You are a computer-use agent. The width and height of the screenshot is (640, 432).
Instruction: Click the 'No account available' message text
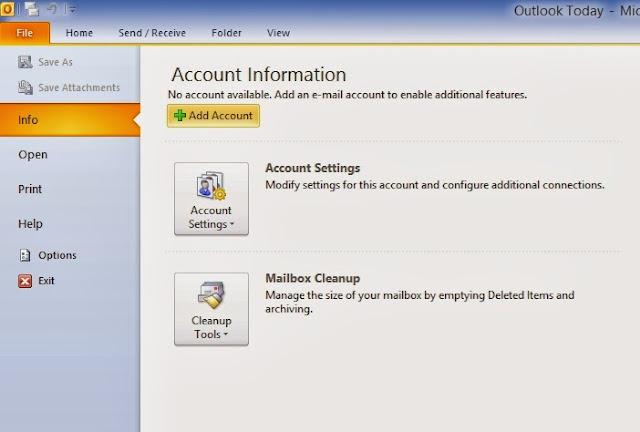click(347, 95)
